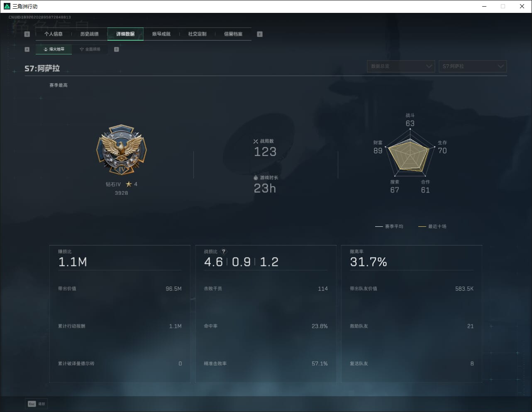532x412 pixels.
Task: Click the crossed-swords 战局数 icon
Action: (x=256, y=141)
